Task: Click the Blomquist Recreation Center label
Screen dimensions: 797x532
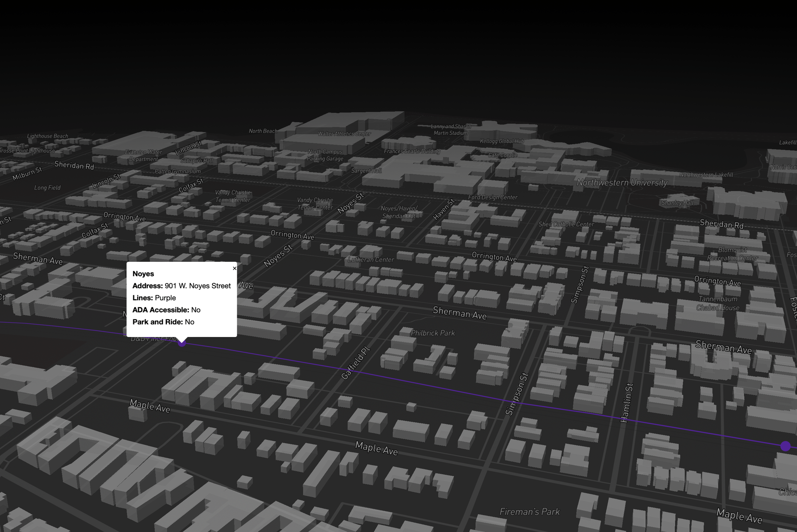Action: (x=732, y=254)
